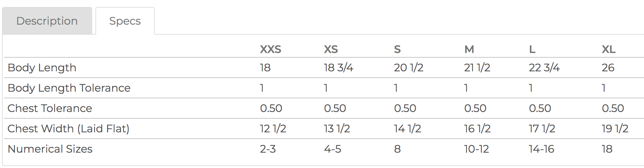Click numerical size 2-3 cell
Image resolution: width=644 pixels, height=168 pixels.
click(268, 149)
